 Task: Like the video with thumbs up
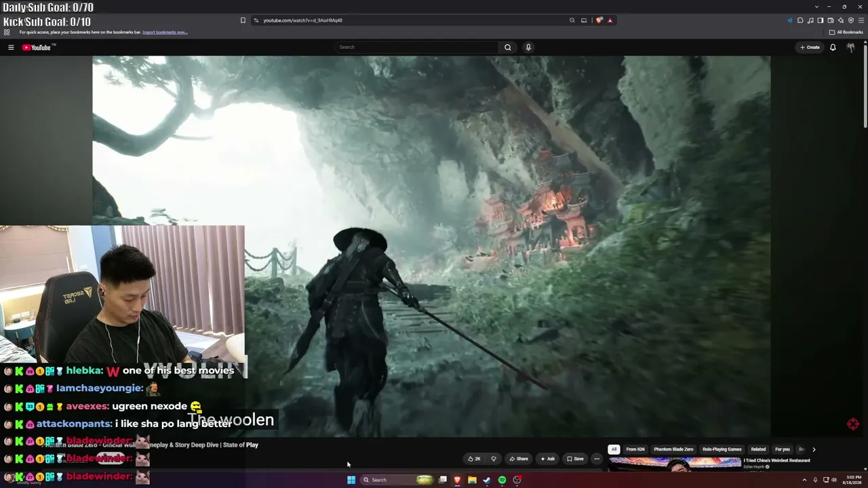pos(474,459)
